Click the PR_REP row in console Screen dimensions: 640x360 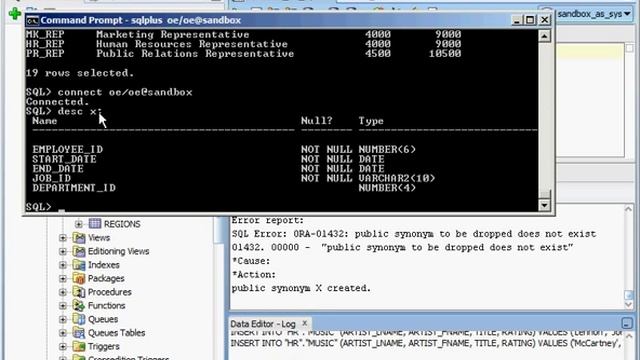pyautogui.click(x=244, y=54)
